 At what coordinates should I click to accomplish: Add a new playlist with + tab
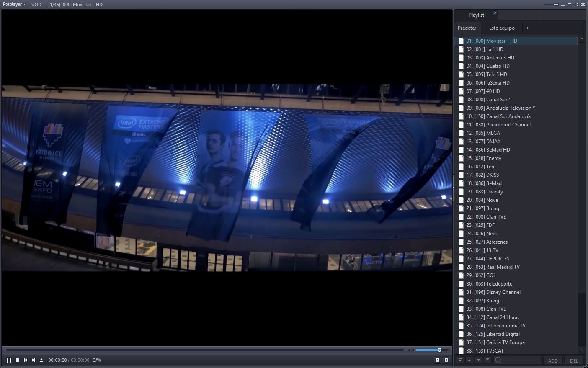pos(527,28)
